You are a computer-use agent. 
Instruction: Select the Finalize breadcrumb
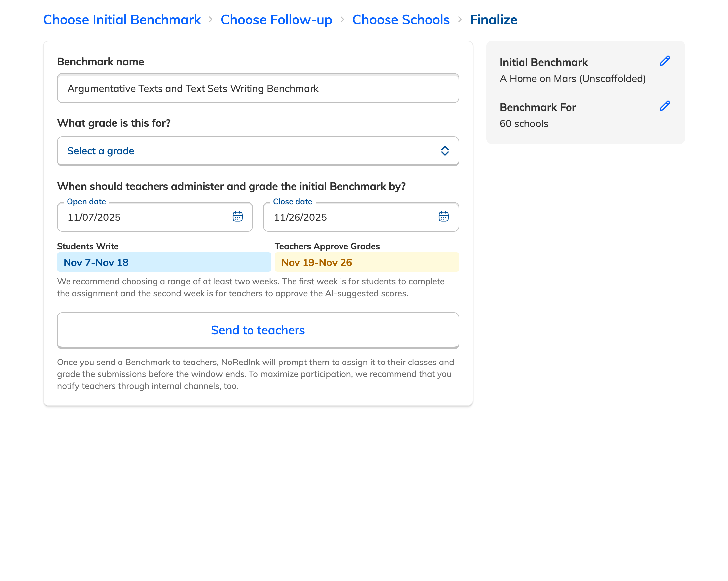click(x=493, y=20)
